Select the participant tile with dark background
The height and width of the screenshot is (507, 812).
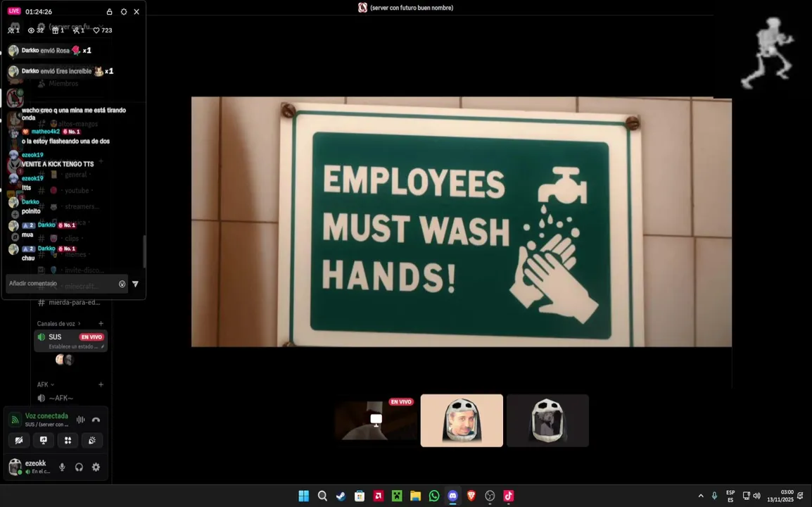pyautogui.click(x=547, y=420)
